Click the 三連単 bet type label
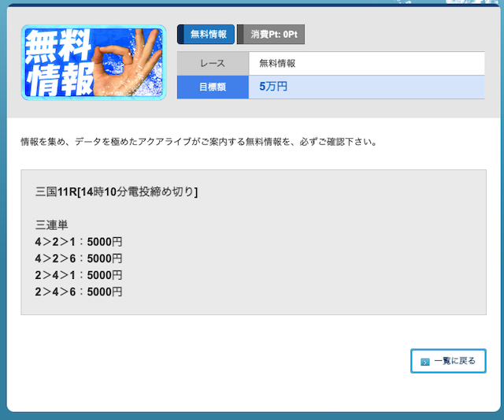The height and width of the screenshot is (420, 504). (51, 225)
